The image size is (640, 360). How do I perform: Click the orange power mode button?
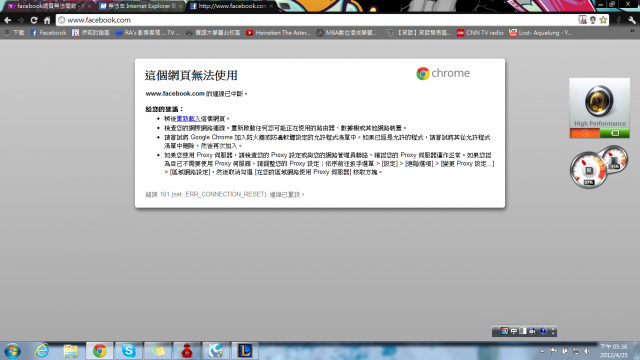tap(584, 133)
